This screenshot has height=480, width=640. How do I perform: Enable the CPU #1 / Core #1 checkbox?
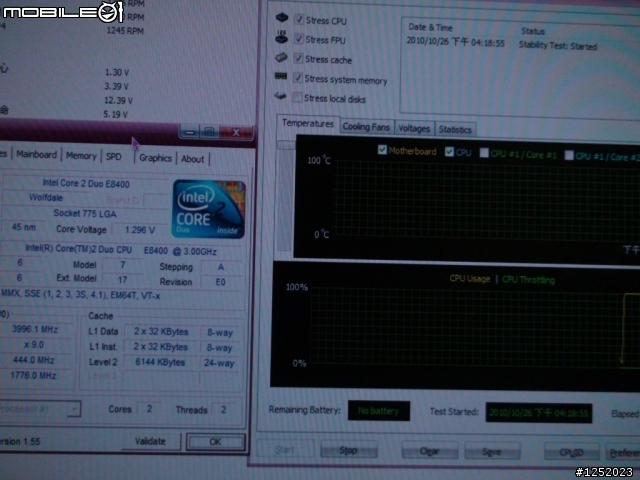click(x=484, y=153)
